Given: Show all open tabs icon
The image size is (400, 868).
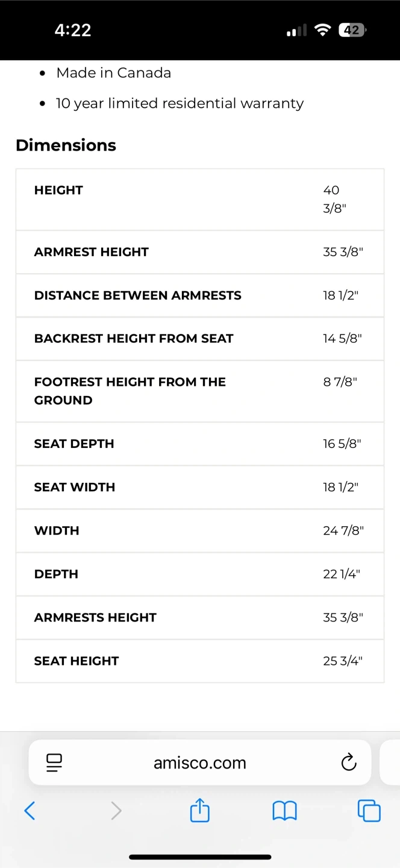Looking at the screenshot, I should pos(369,811).
